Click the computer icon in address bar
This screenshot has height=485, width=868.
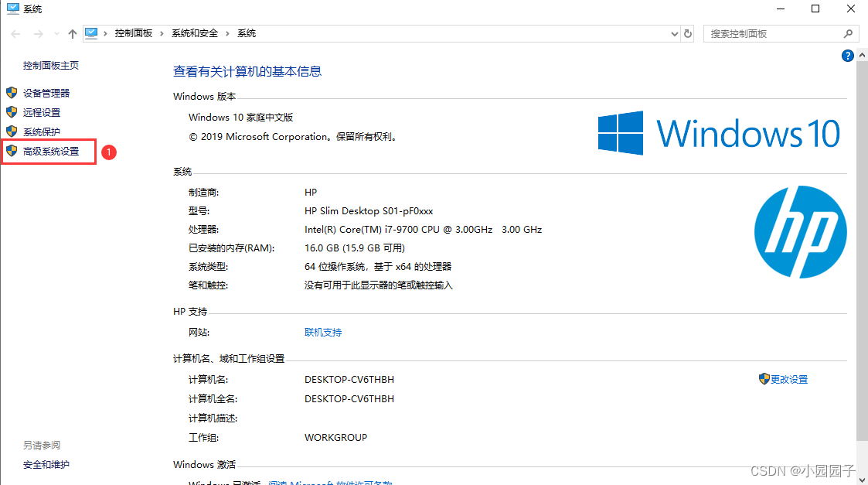(91, 33)
